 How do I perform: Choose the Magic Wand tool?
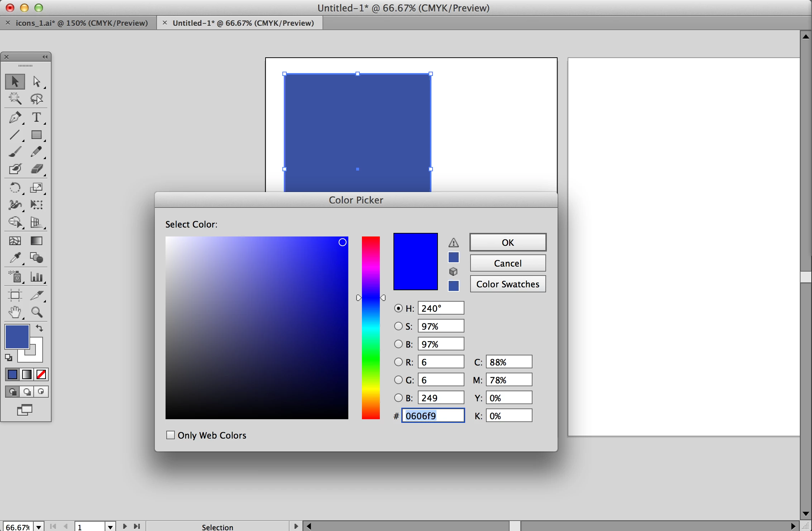pyautogui.click(x=15, y=99)
